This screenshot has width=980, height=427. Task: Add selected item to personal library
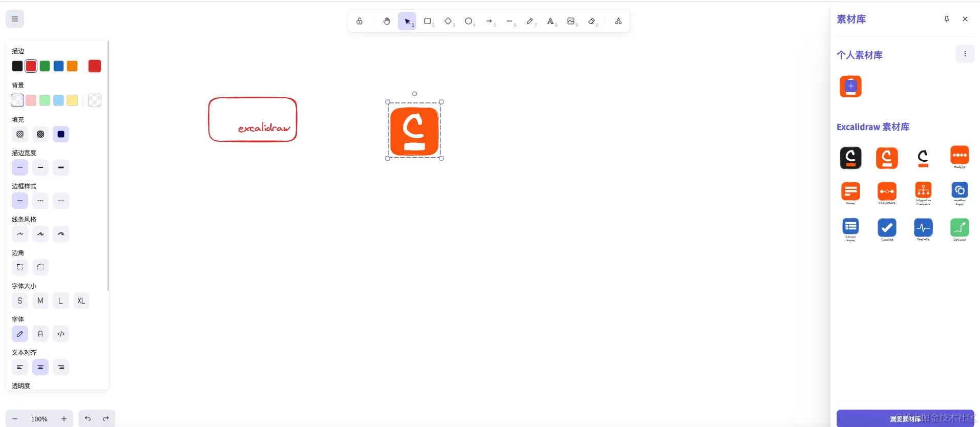click(x=850, y=87)
